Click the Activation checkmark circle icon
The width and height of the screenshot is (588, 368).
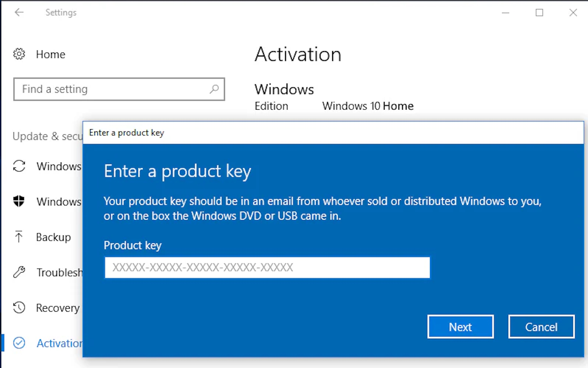[x=19, y=343]
